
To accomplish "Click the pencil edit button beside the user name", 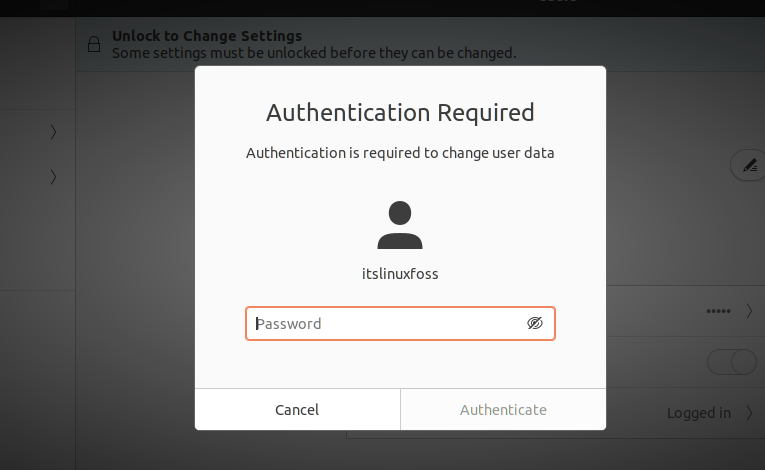I will pyautogui.click(x=748, y=165).
